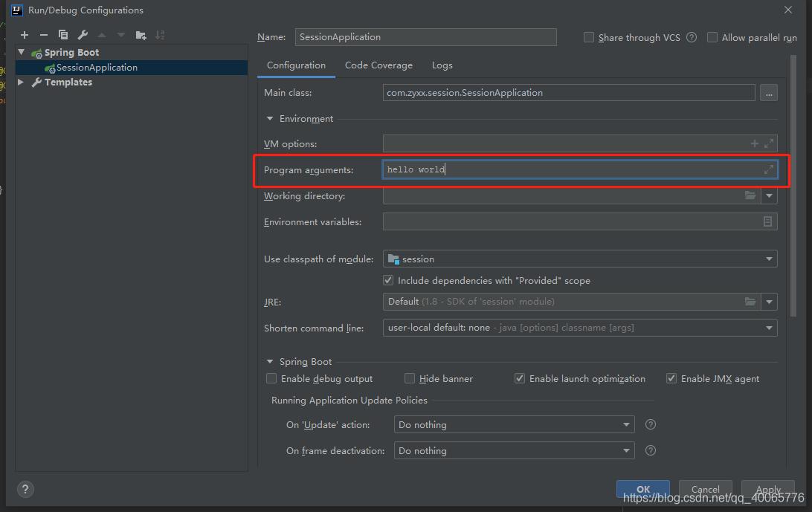Image resolution: width=812 pixels, height=512 pixels.
Task: Click the Cancel button
Action: pos(705,489)
